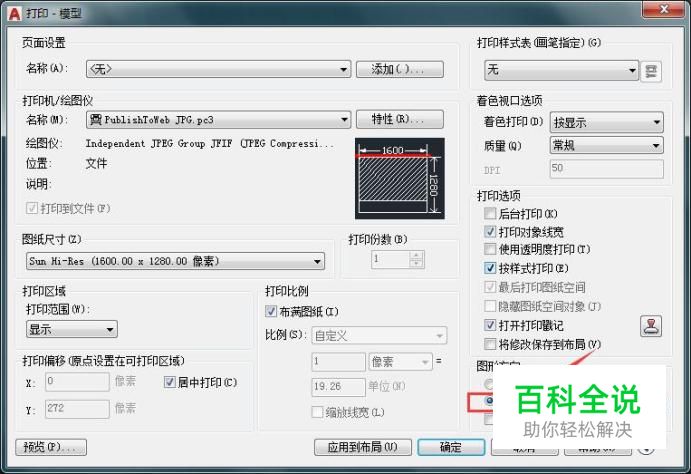The height and width of the screenshot is (474, 691).
Task: Open the page setup 名称 (A) dropdown
Action: tap(219, 69)
